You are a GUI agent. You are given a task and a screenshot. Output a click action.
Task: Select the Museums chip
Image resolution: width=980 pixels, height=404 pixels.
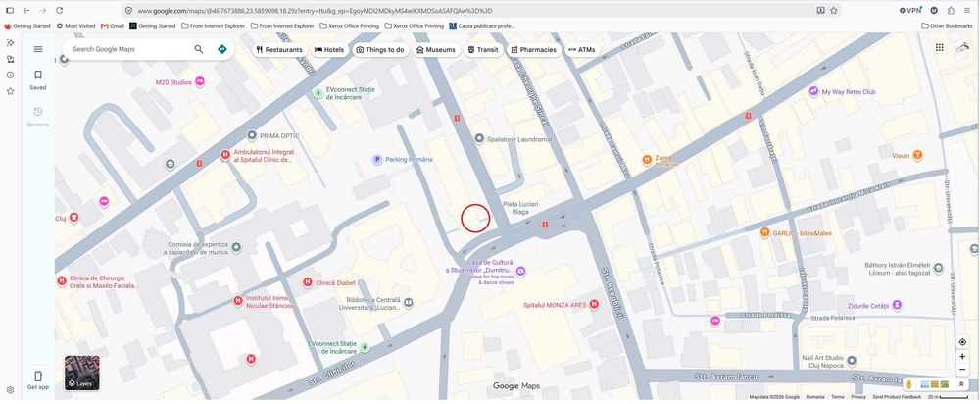point(436,49)
